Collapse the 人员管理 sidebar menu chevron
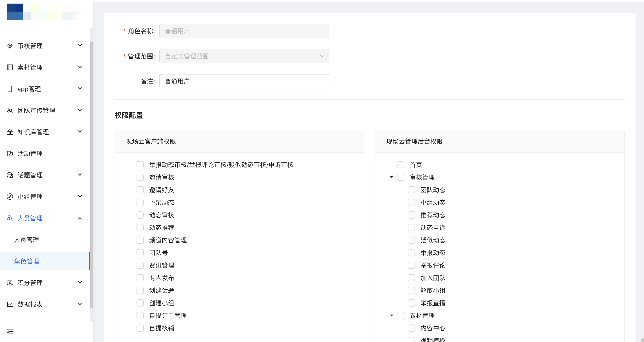644x342 pixels. coord(80,218)
